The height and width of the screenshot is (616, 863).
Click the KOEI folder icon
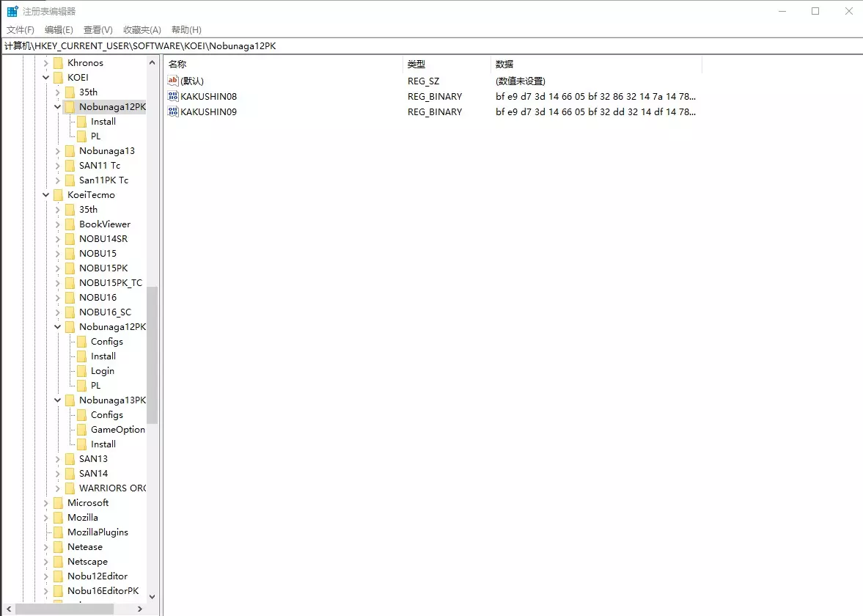(59, 78)
